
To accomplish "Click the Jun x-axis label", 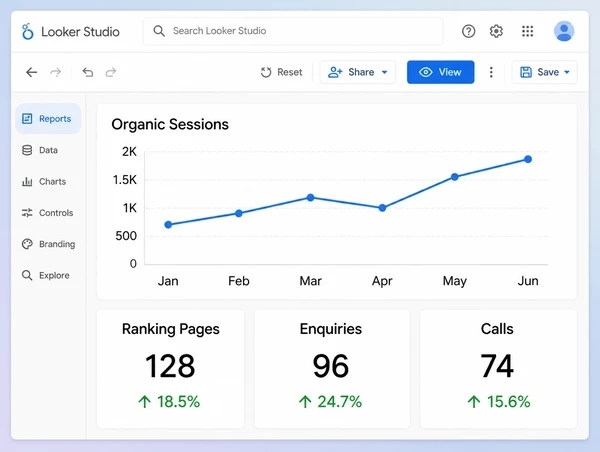I will pos(528,281).
